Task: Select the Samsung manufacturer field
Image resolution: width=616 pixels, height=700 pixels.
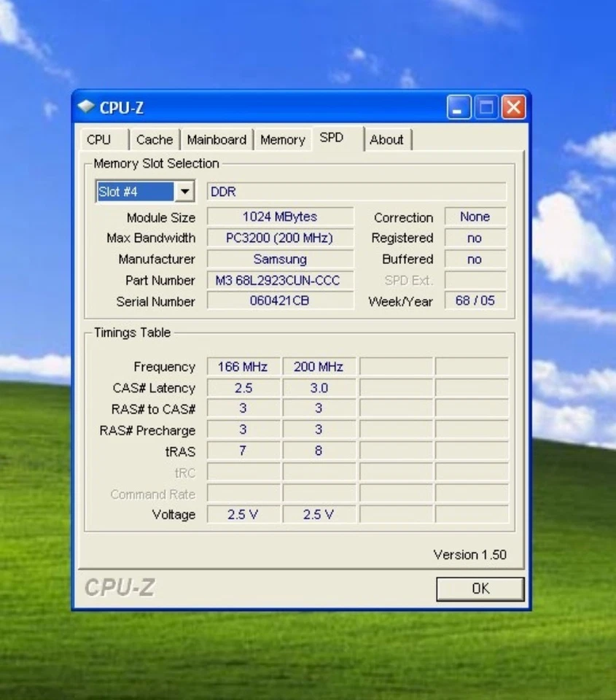Action: tap(279, 259)
